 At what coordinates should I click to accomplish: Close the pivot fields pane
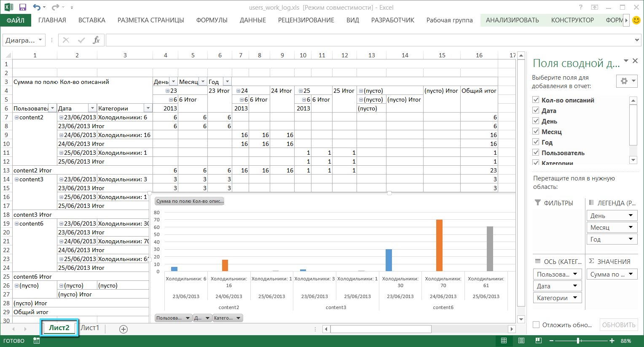[x=635, y=61]
